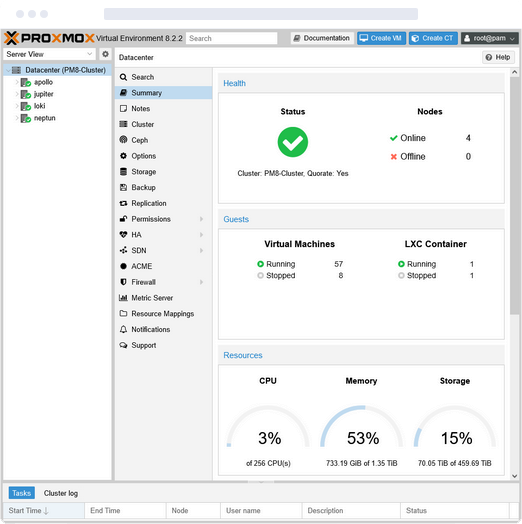Viewport: 522px width, 524px height.
Task: Click the Backup floppy-disk icon
Action: tap(123, 187)
